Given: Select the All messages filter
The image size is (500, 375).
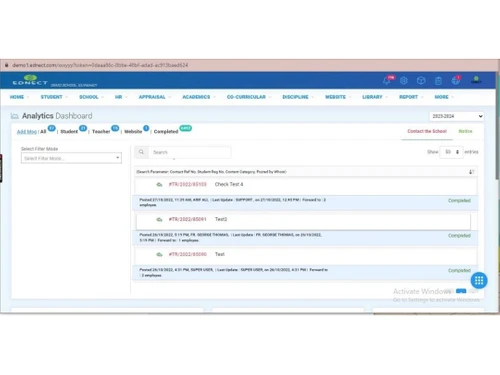Looking at the screenshot, I should click(43, 132).
